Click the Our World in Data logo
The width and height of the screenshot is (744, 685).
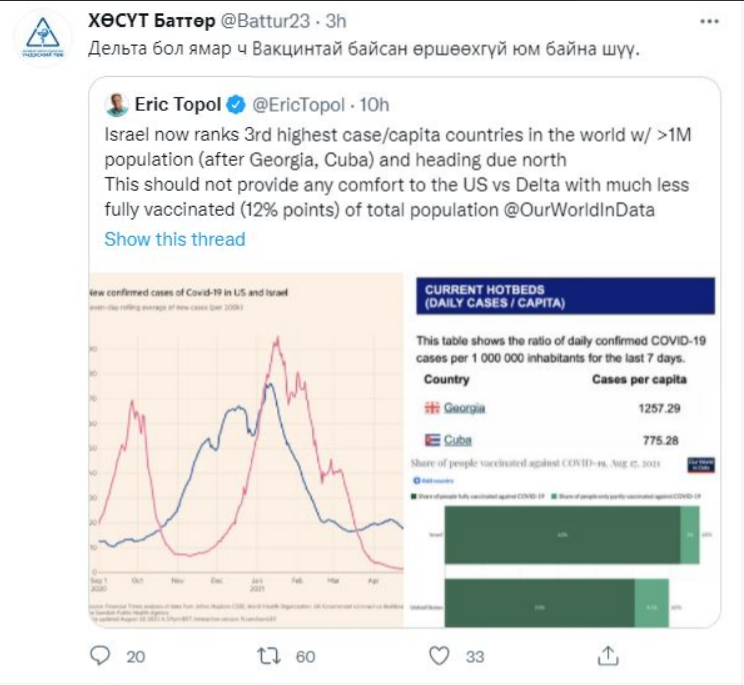click(x=699, y=465)
